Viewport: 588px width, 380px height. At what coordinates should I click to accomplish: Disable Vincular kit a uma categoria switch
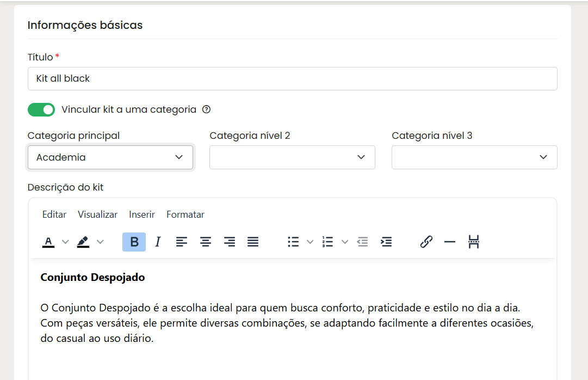[41, 110]
